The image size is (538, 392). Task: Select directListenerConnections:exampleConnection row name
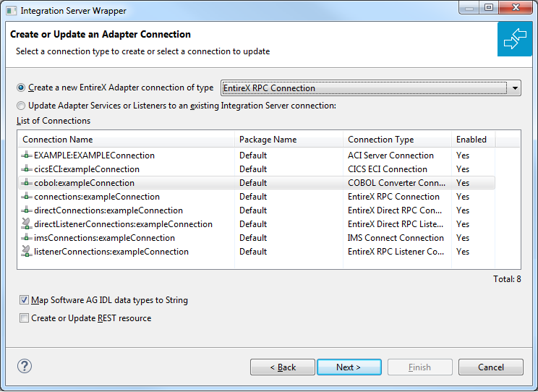pos(123,224)
